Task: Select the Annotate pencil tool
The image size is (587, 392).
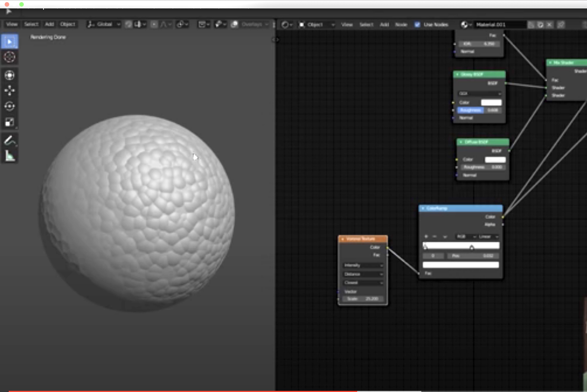Action: 9,141
